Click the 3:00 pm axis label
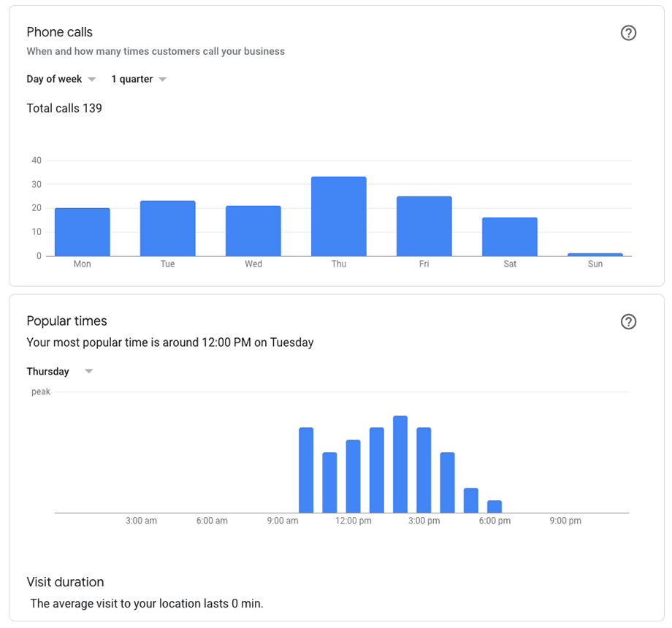 point(424,521)
